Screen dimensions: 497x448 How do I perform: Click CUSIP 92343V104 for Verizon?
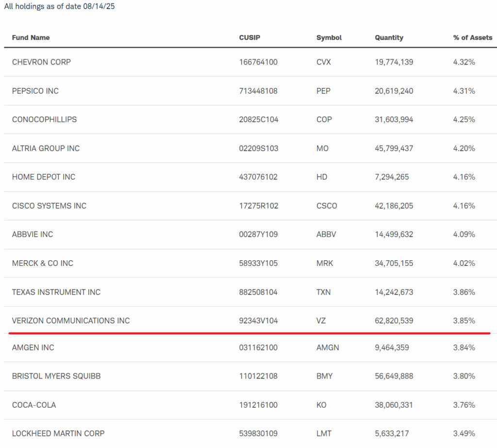coord(258,320)
